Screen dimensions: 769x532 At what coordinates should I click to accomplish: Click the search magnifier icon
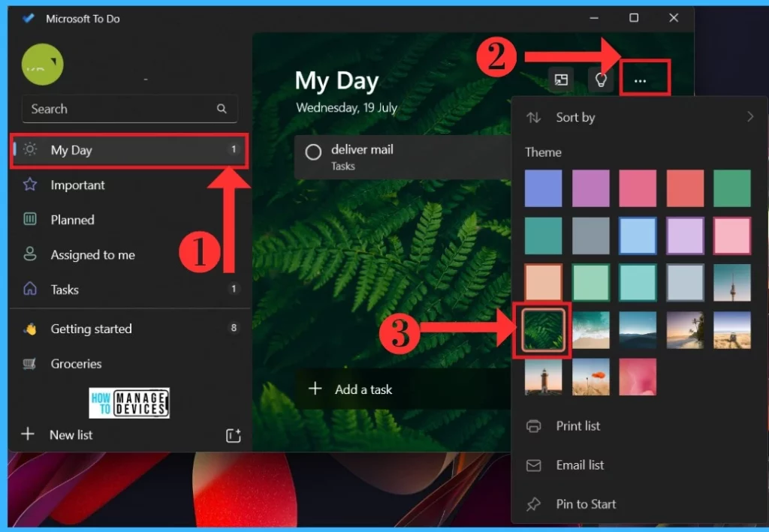point(222,109)
